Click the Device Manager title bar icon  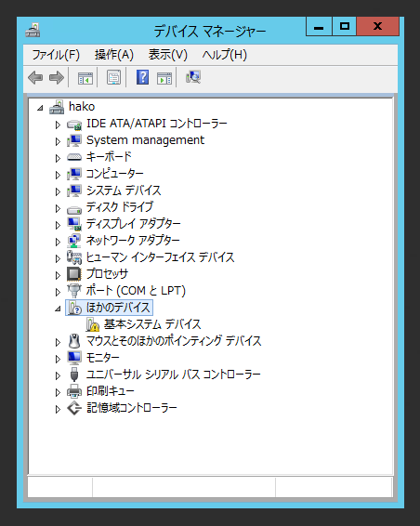point(33,30)
